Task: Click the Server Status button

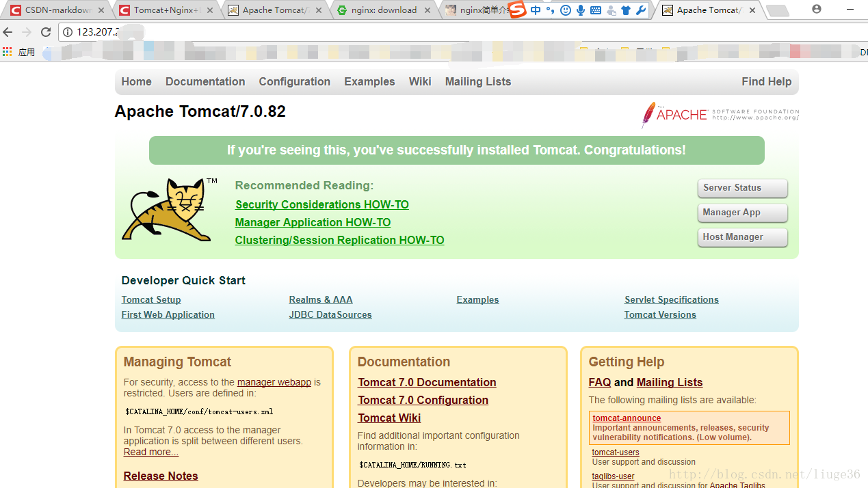Action: (x=742, y=188)
